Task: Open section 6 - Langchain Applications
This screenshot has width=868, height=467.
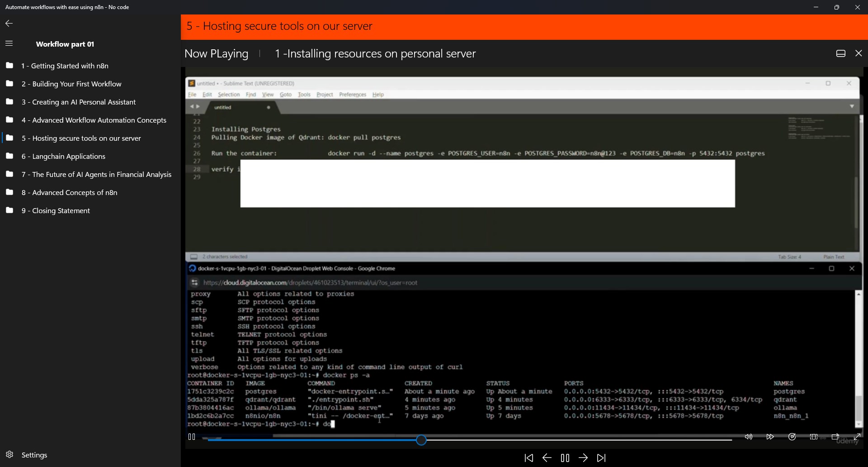Action: 63,156
